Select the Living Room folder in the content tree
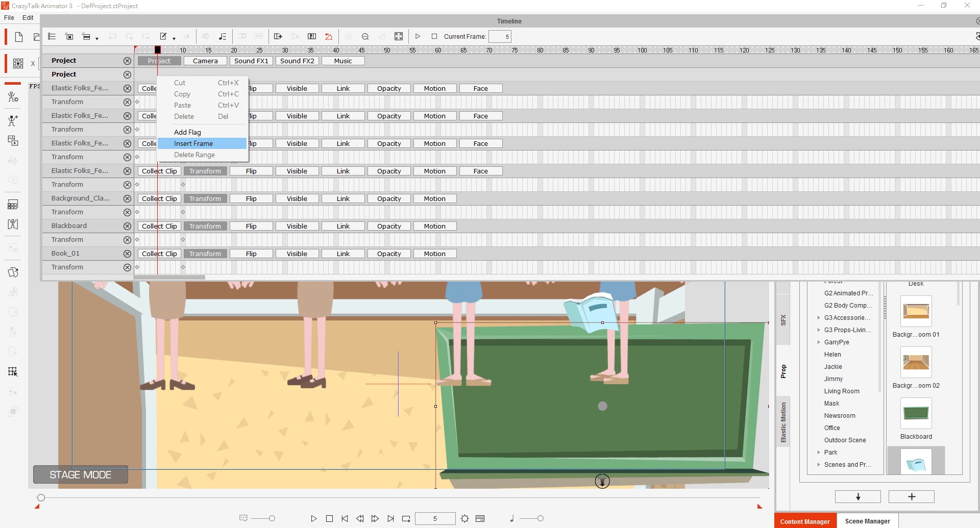Image resolution: width=980 pixels, height=528 pixels. tap(842, 391)
